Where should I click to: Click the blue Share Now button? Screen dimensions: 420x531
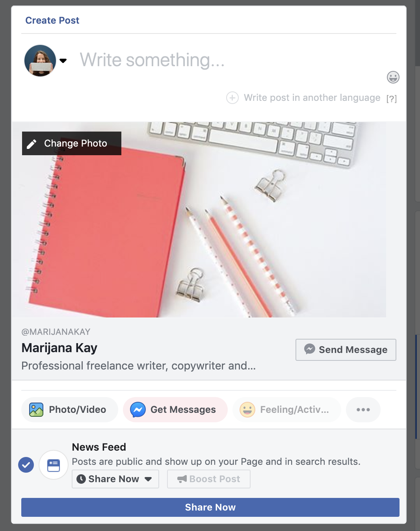[210, 507]
